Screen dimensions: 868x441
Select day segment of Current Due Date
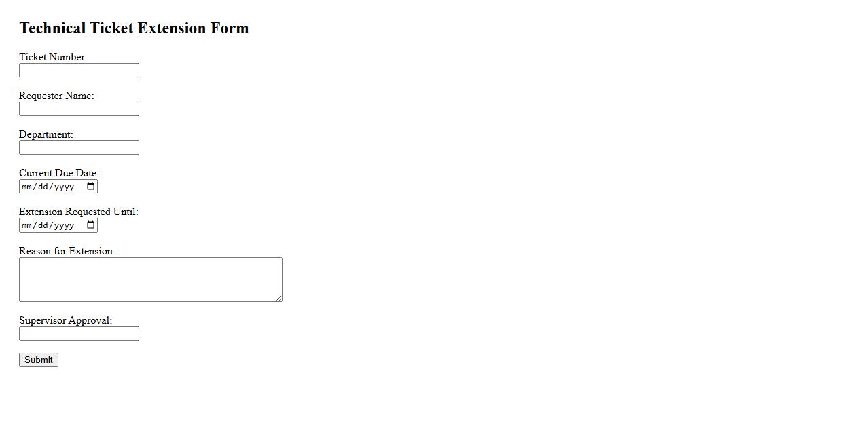click(42, 187)
